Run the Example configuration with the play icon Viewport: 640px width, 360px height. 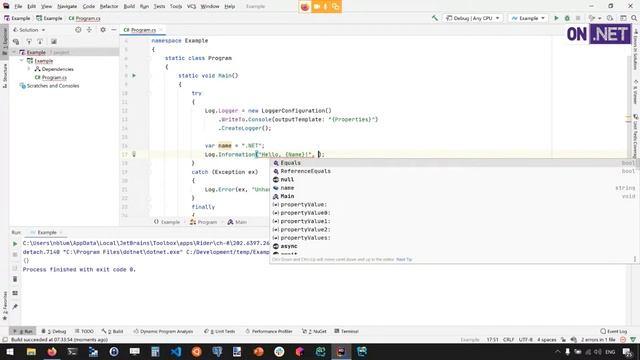556,18
